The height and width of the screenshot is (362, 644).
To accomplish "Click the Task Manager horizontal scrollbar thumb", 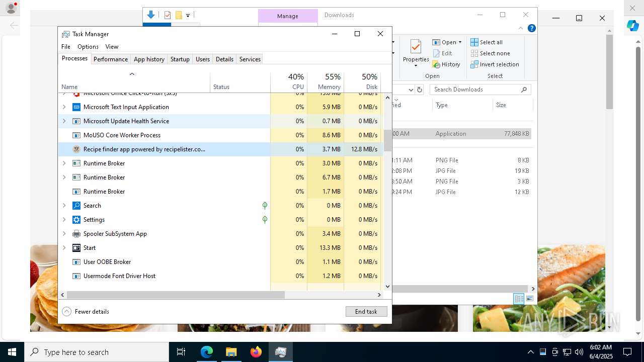I will tap(176, 295).
